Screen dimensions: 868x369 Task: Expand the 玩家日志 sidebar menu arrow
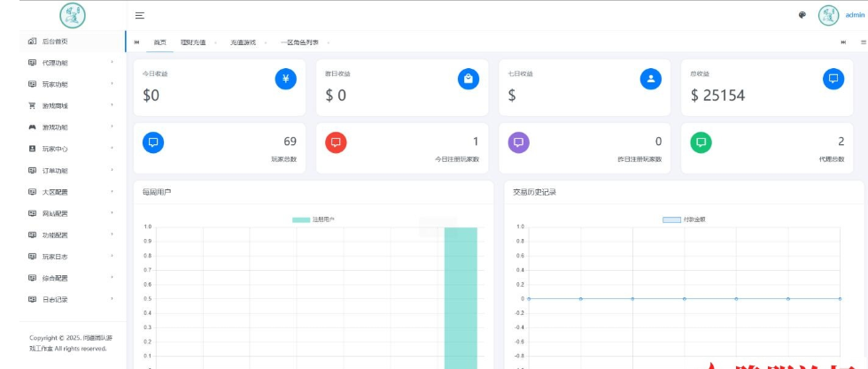pyautogui.click(x=112, y=256)
